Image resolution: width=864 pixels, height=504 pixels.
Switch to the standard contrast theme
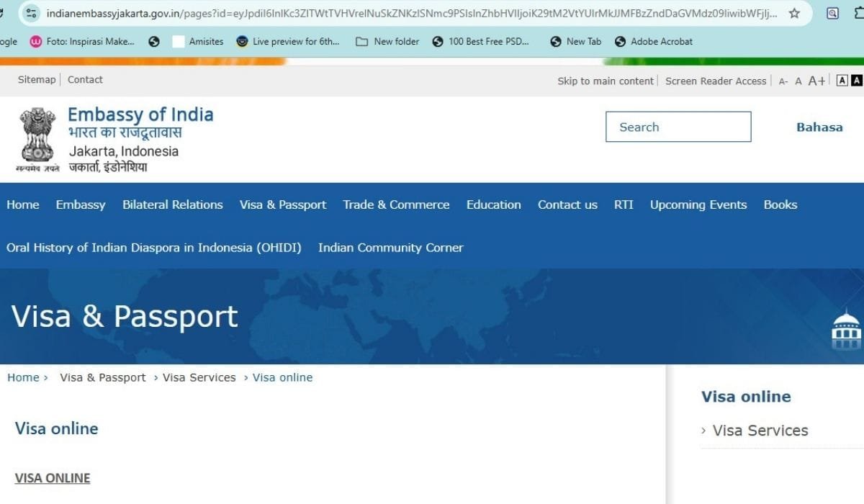[x=842, y=80]
